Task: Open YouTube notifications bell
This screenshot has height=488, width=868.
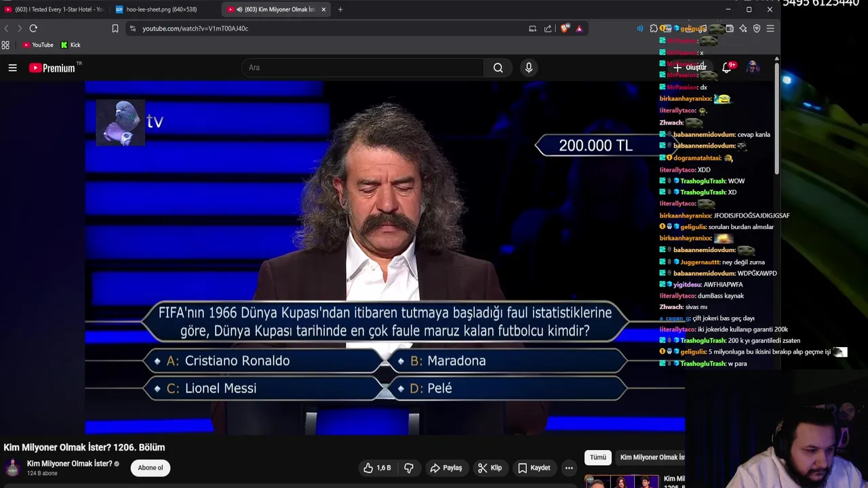Action: pyautogui.click(x=726, y=67)
